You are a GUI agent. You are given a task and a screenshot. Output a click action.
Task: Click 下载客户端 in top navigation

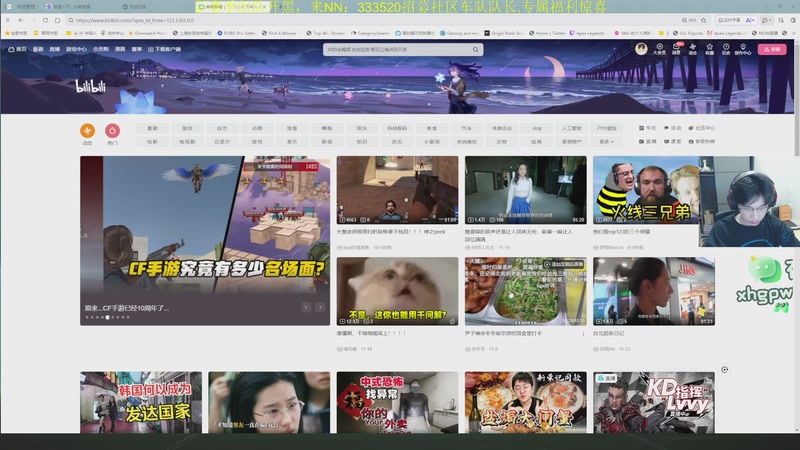pyautogui.click(x=164, y=49)
